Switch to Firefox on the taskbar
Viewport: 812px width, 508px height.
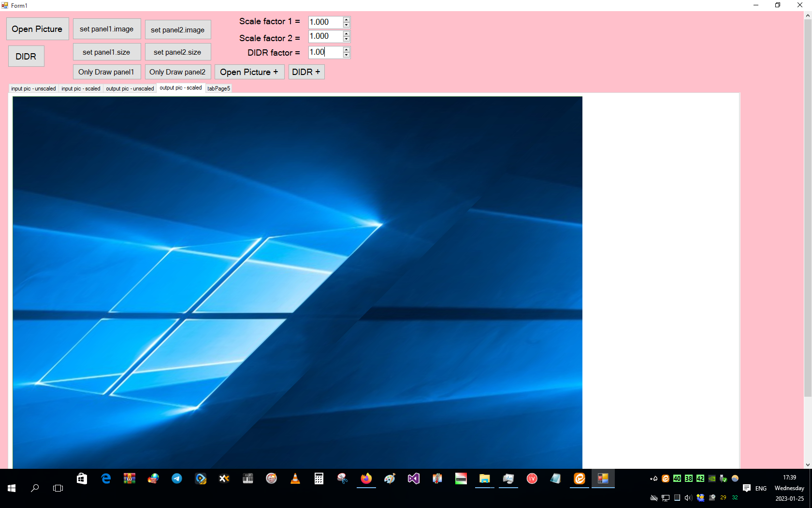(x=366, y=479)
